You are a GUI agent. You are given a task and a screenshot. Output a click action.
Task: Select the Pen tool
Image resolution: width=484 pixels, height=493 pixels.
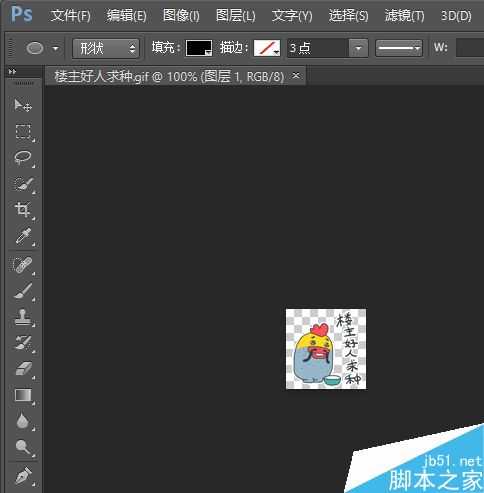click(x=23, y=475)
